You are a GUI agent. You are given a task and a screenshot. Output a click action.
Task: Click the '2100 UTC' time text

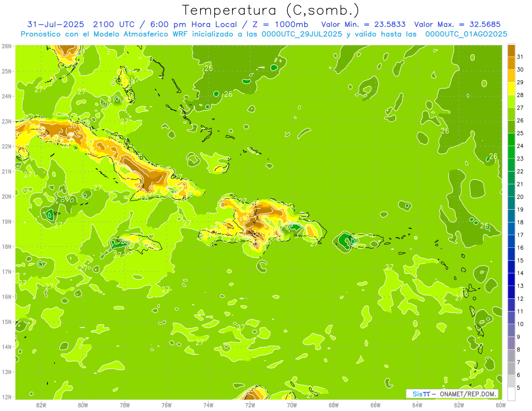tap(116, 24)
